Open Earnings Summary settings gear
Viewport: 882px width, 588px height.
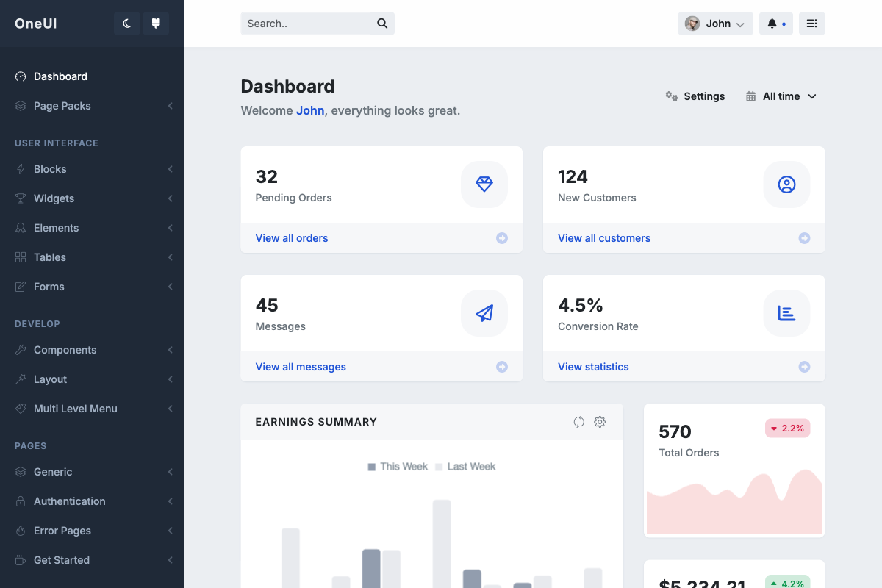coord(600,422)
